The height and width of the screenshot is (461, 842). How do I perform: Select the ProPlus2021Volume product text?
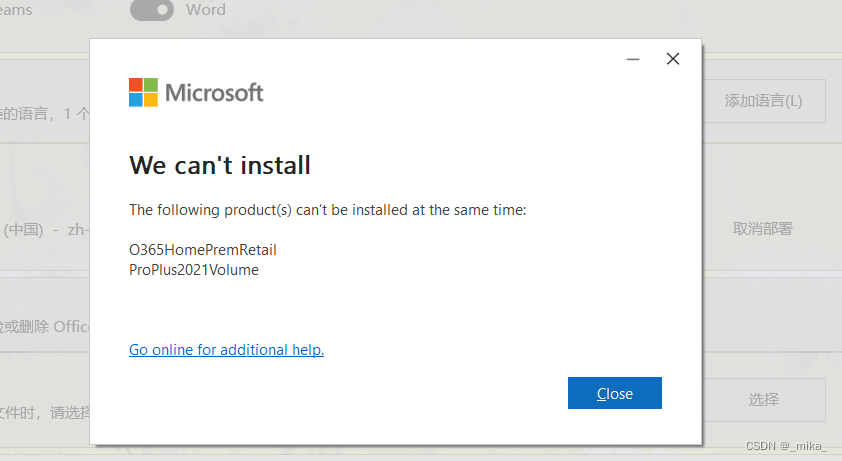pyautogui.click(x=194, y=270)
